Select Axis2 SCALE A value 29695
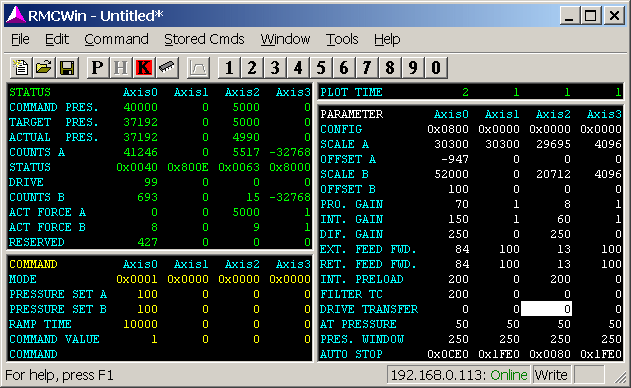 [553, 144]
